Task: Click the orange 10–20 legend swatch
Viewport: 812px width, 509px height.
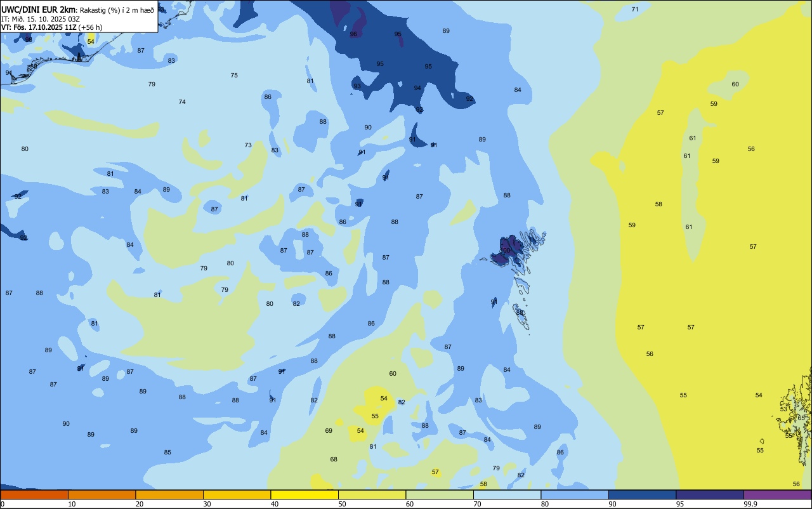Action: point(101,495)
